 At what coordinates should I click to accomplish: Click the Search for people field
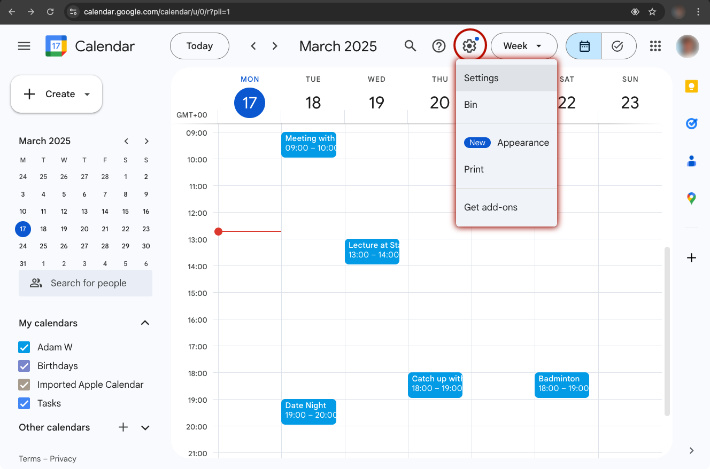85,283
